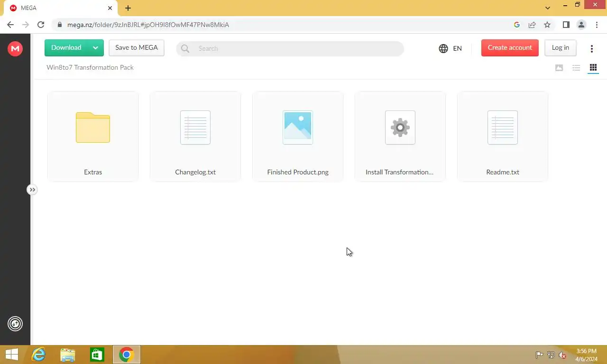Select the Install Transformation file

coord(400,136)
